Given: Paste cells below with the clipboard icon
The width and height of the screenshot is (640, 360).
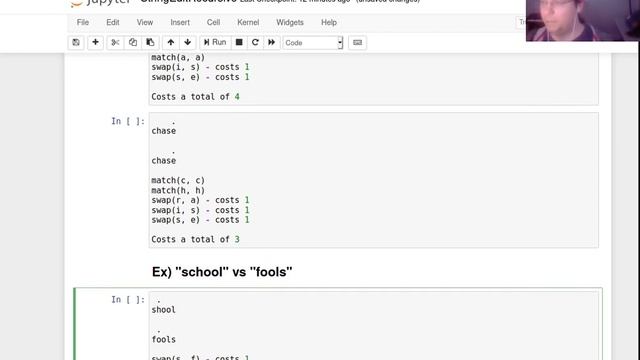Looking at the screenshot, I should point(150,42).
